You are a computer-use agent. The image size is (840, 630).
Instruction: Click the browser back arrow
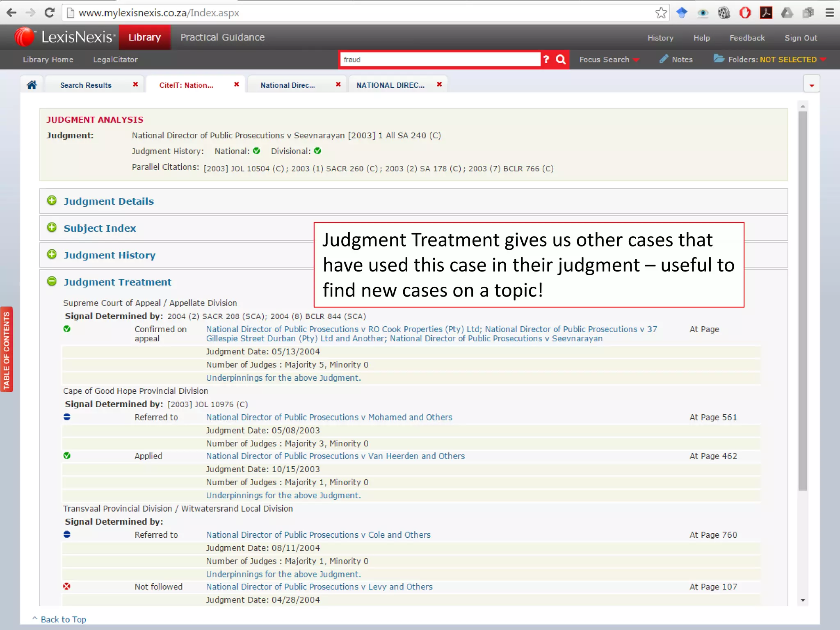(x=12, y=13)
